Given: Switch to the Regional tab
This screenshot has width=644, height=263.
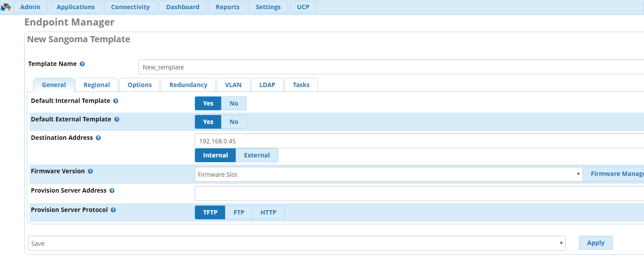Looking at the screenshot, I should click(97, 85).
